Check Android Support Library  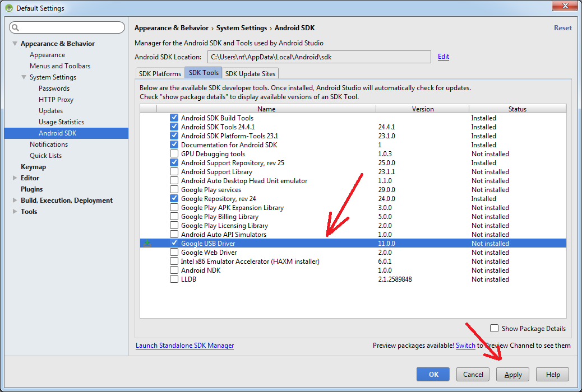point(174,171)
